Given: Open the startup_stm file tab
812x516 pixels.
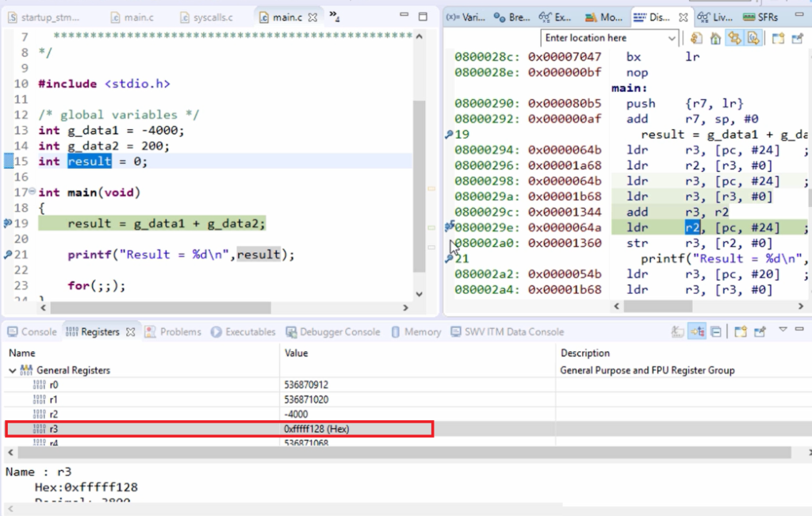Looking at the screenshot, I should (x=44, y=17).
